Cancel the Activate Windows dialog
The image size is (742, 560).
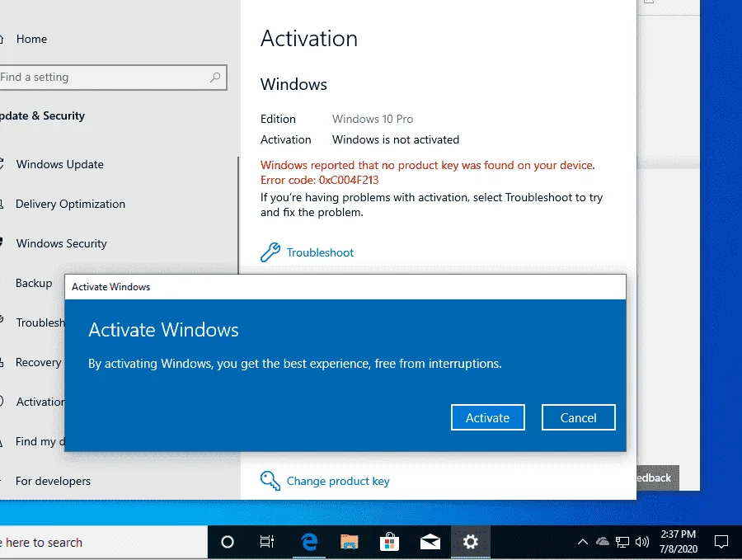click(x=578, y=417)
